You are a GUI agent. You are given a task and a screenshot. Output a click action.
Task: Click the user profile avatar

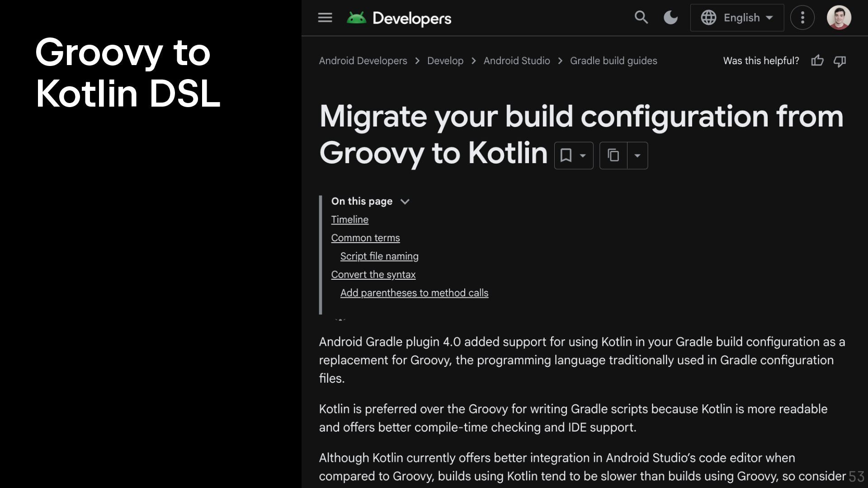[x=839, y=18]
